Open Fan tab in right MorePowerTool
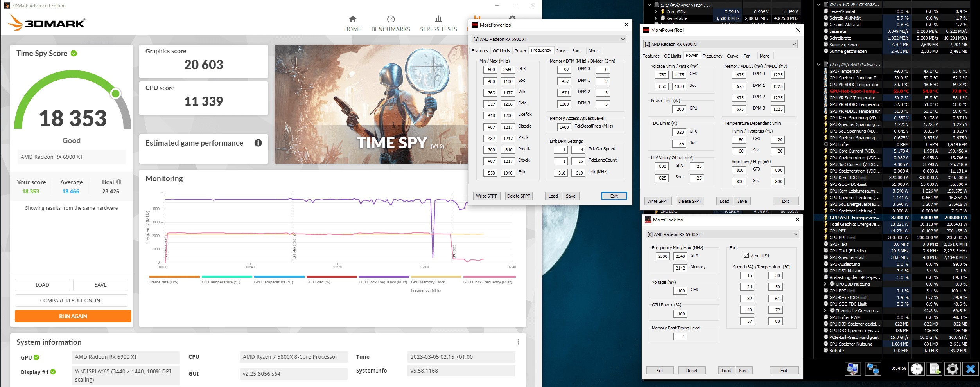The image size is (980, 387). pos(747,56)
